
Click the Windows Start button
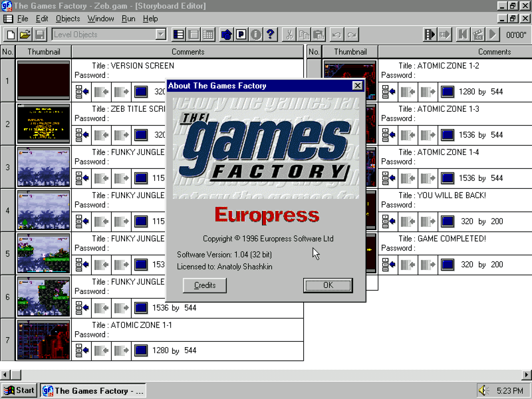[x=19, y=391]
